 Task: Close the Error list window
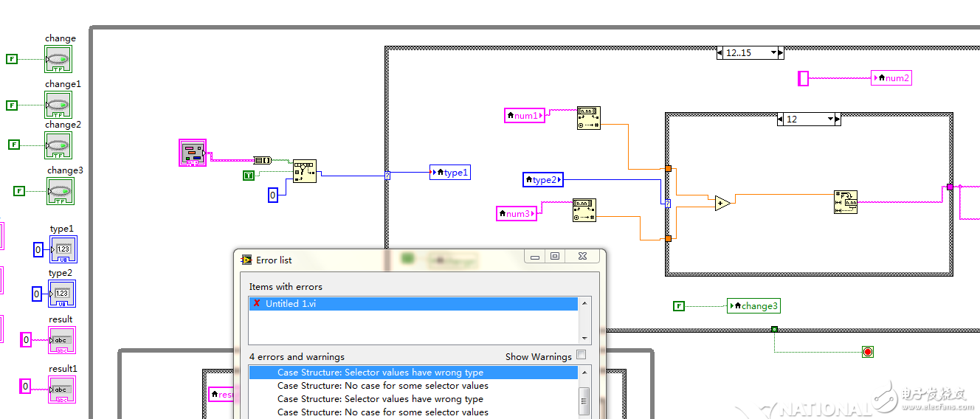(x=582, y=257)
